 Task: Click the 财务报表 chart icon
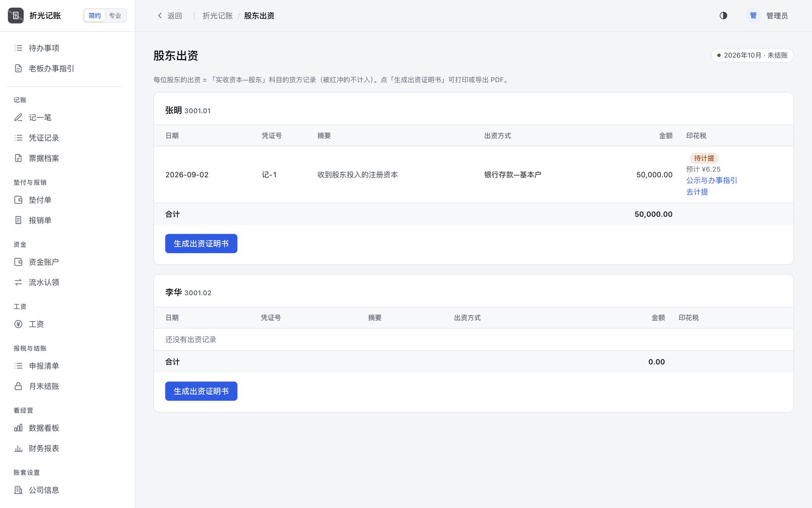(x=19, y=449)
